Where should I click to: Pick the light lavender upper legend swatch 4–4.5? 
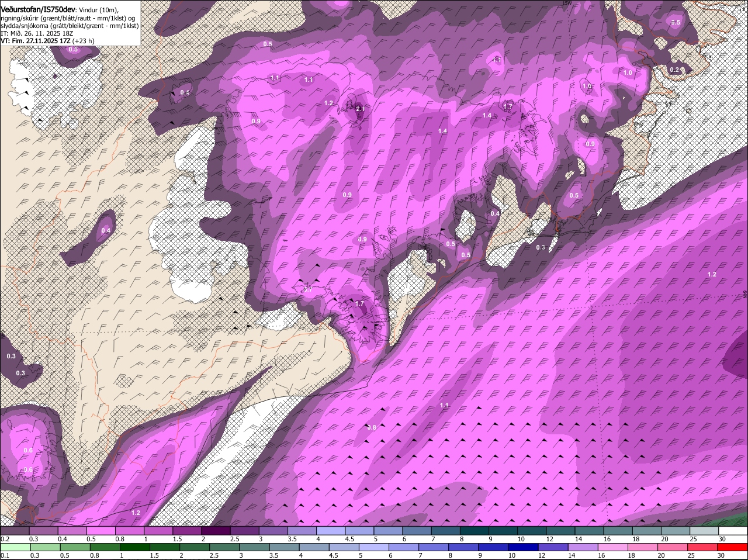coord(330,531)
